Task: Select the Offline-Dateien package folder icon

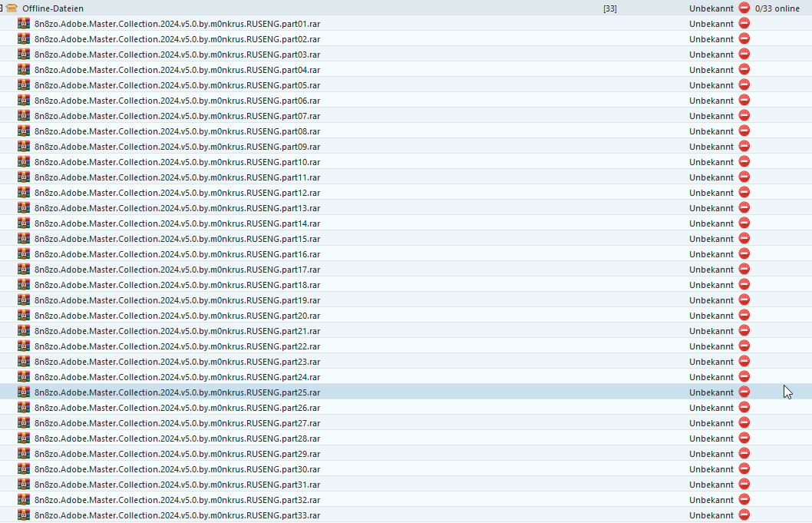Action: point(12,8)
